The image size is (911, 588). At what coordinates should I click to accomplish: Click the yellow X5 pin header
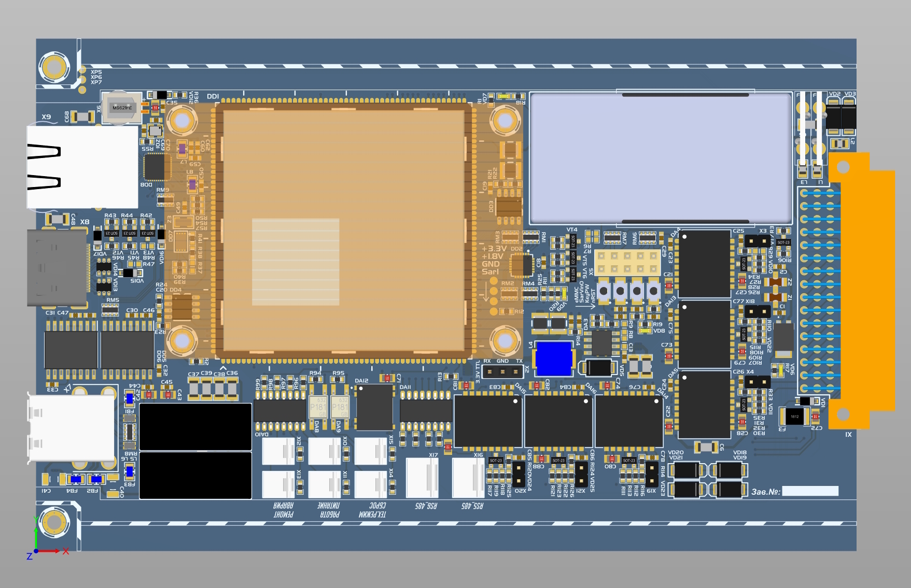click(627, 262)
